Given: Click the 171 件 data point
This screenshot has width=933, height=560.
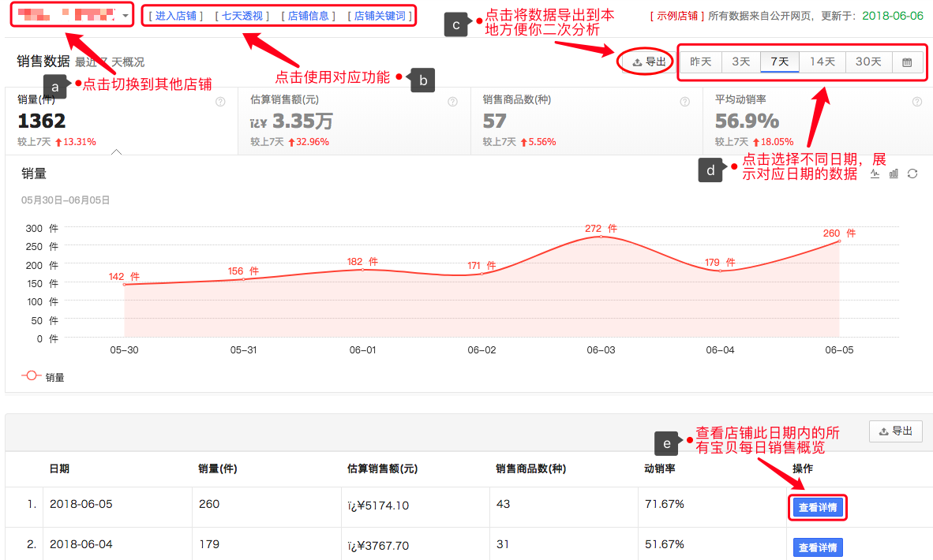Looking at the screenshot, I should click(482, 274).
